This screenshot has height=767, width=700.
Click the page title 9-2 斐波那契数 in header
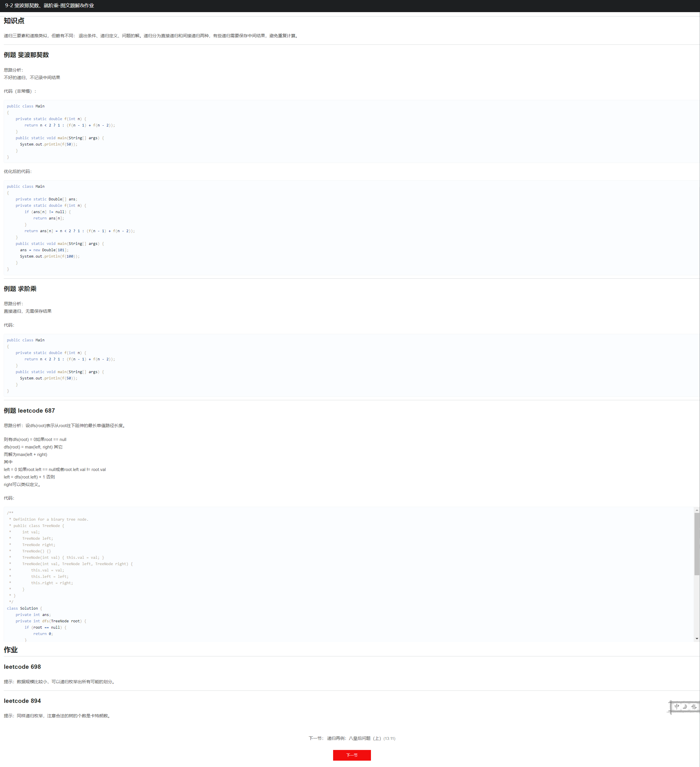(49, 6)
